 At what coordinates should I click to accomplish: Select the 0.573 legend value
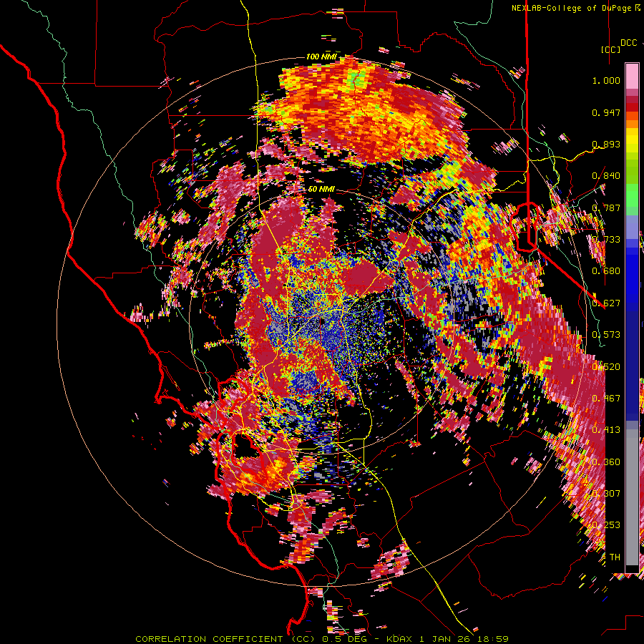click(606, 335)
